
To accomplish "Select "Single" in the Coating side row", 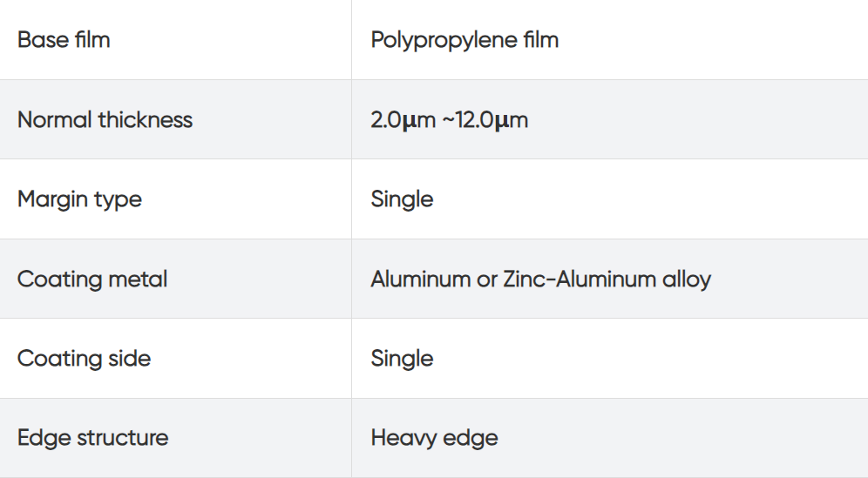I will [402, 359].
